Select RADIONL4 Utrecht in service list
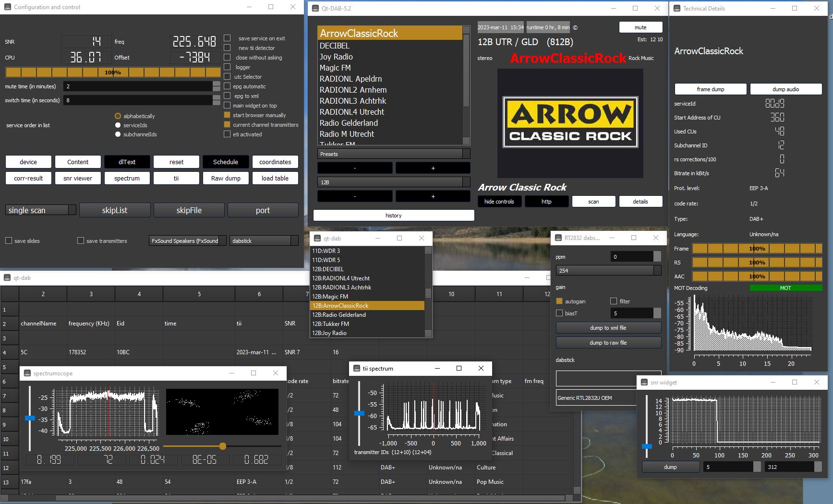Screen dimensions: 833x504 coord(390,112)
